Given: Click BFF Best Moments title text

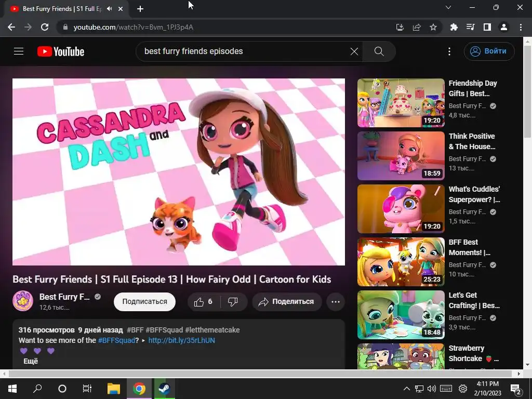Looking at the screenshot, I should (x=470, y=247).
